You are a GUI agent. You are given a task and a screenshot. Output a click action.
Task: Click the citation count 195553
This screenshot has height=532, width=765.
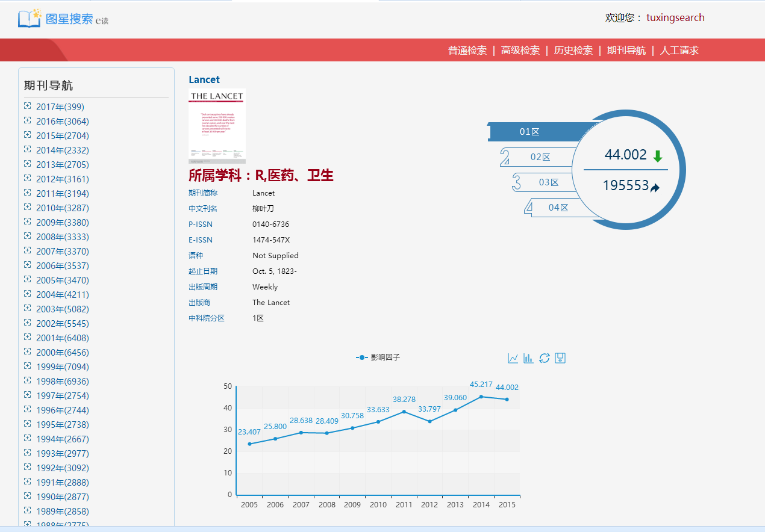tap(626, 186)
